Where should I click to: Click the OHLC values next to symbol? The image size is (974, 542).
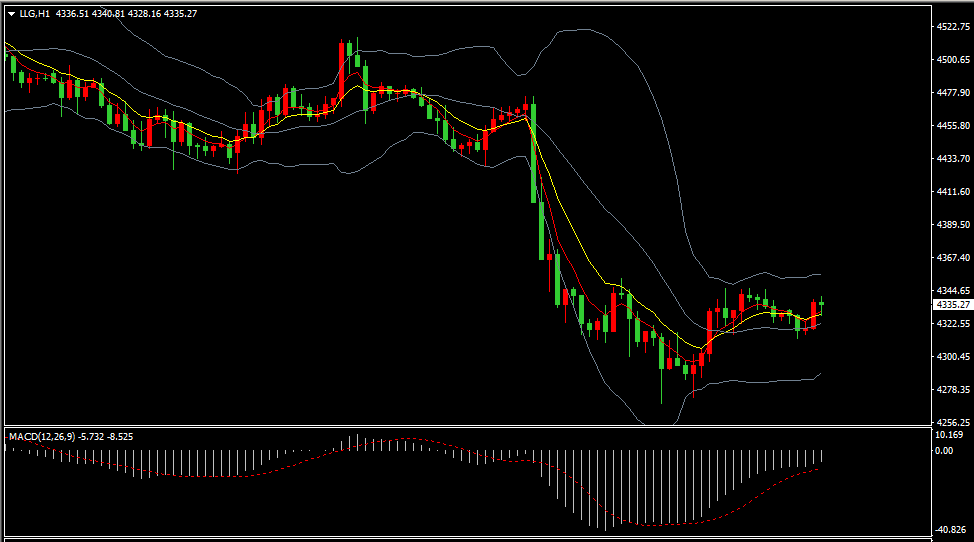[126, 14]
